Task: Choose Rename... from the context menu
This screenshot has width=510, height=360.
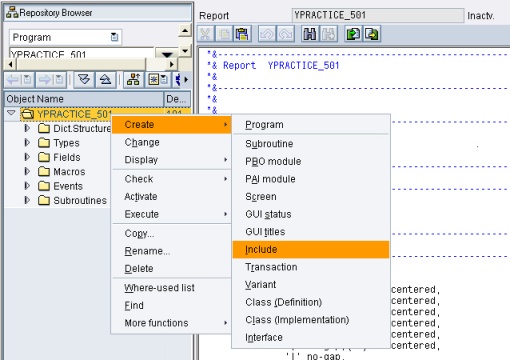Action: coord(171,251)
